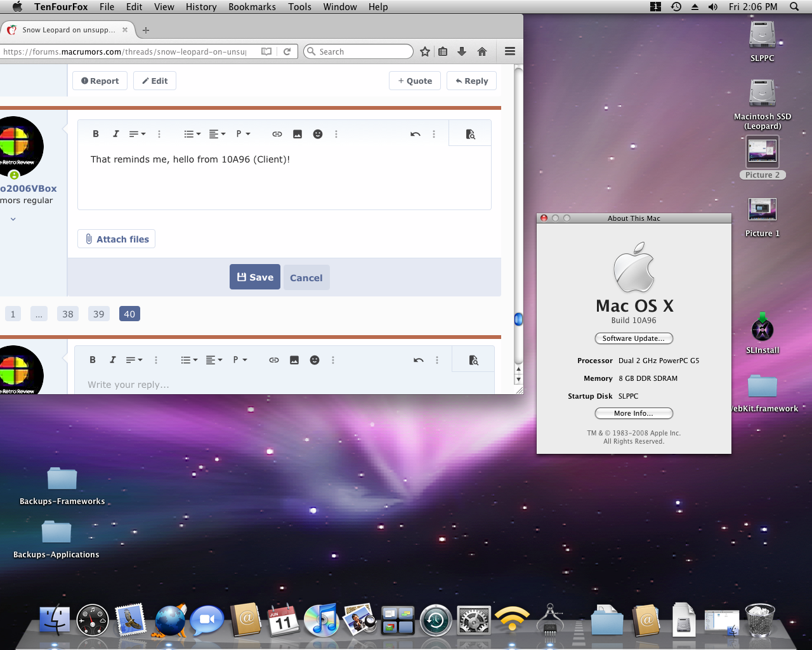This screenshot has width=812, height=650.
Task: Cancel the post edit
Action: pos(306,277)
